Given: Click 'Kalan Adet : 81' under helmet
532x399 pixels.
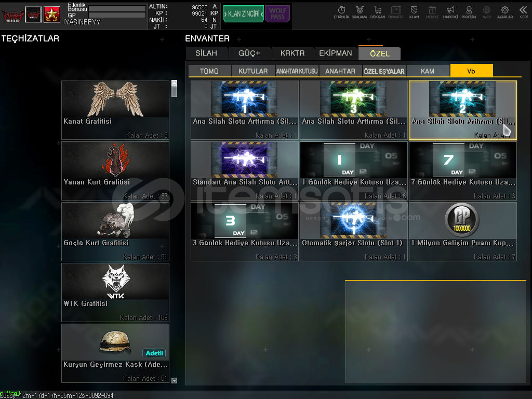Looking at the screenshot, I should [x=145, y=378].
